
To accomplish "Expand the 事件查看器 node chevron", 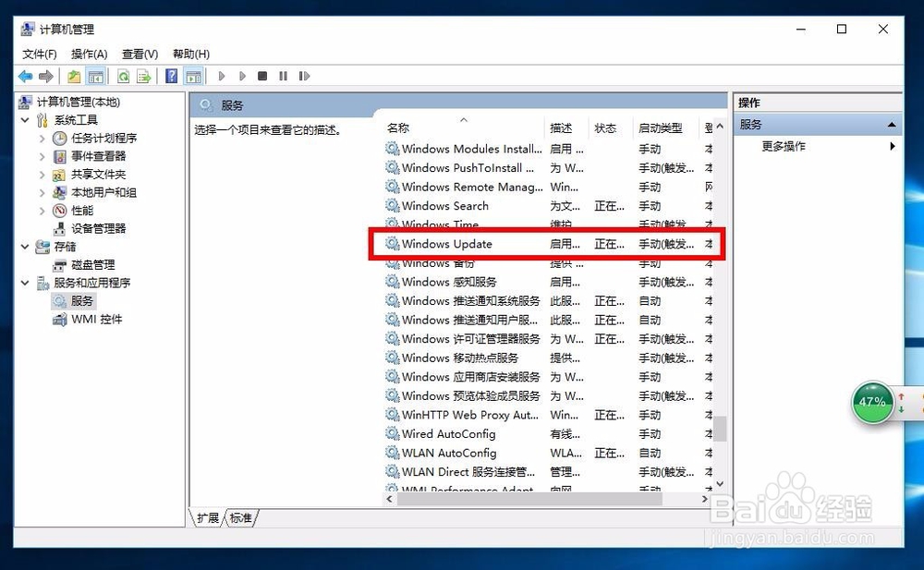I will [x=42, y=157].
